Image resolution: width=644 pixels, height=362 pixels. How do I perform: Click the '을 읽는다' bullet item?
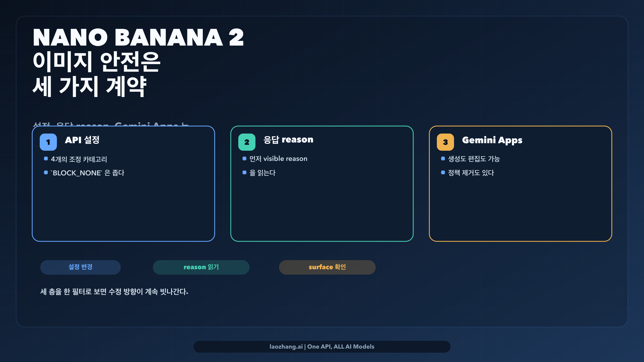click(262, 173)
